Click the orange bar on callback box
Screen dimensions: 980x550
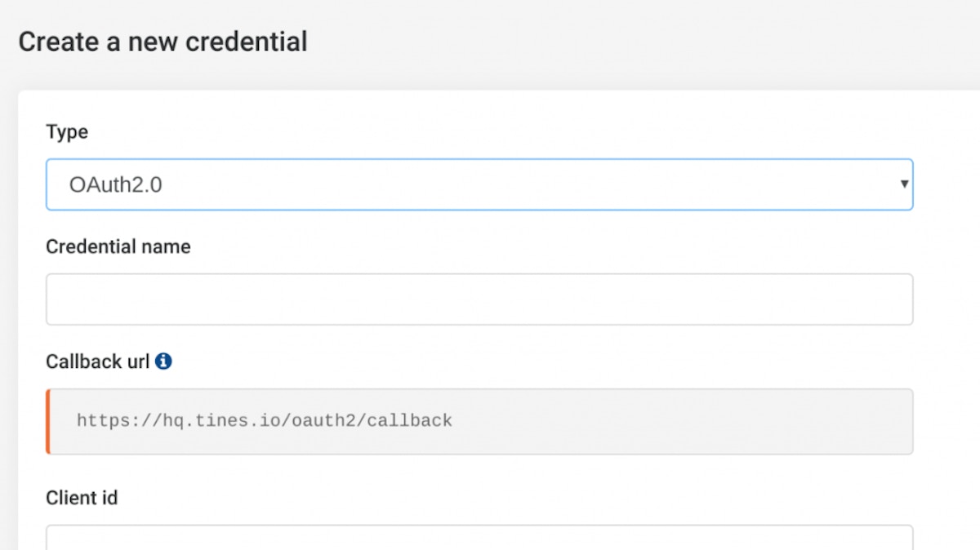[48, 421]
